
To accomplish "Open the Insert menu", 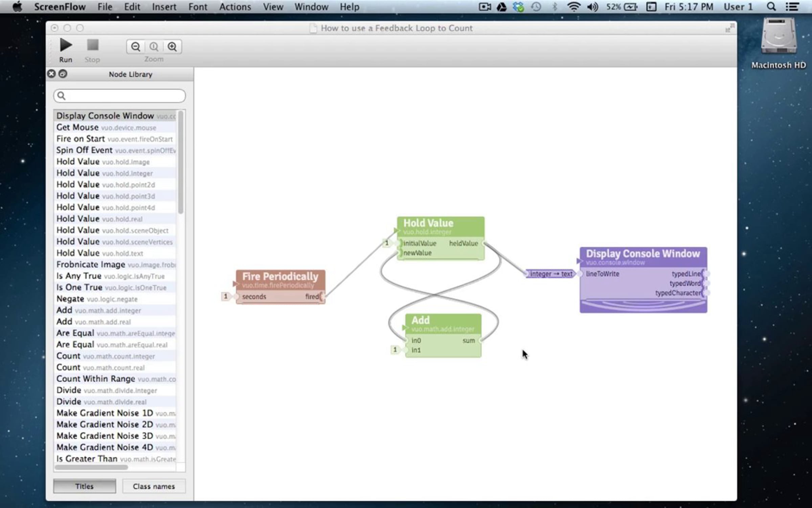I will click(164, 7).
